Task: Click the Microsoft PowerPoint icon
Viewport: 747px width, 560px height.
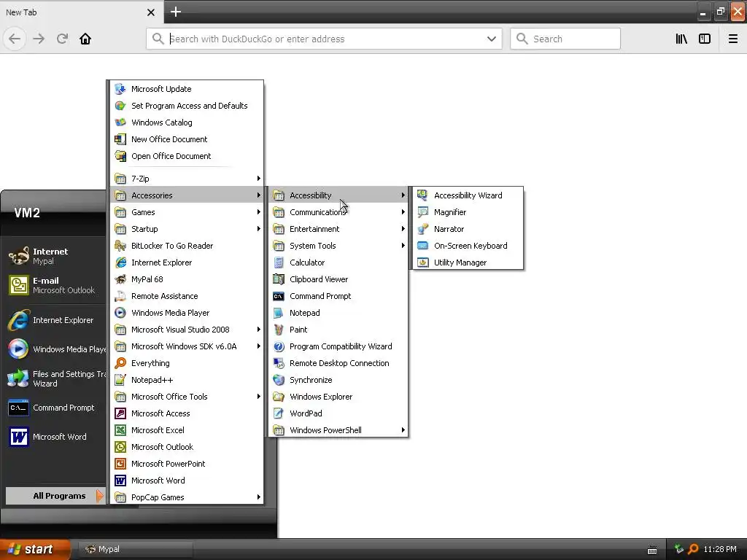Action: pos(120,464)
